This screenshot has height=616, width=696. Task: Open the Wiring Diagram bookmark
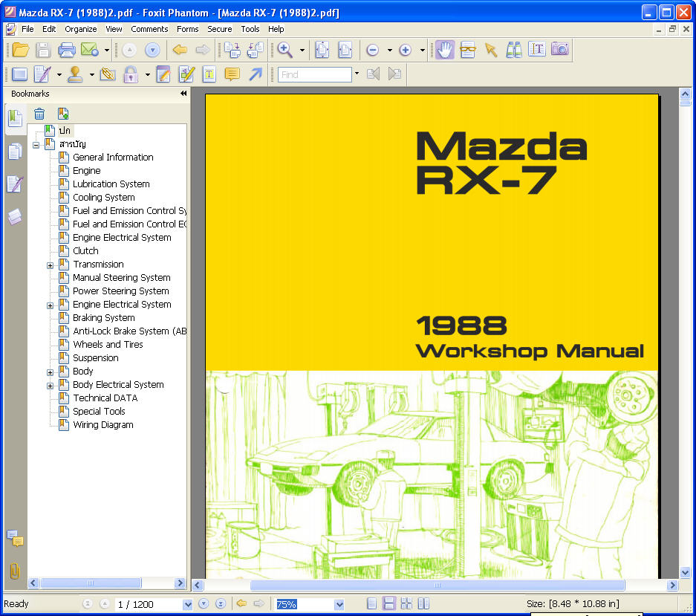click(103, 424)
